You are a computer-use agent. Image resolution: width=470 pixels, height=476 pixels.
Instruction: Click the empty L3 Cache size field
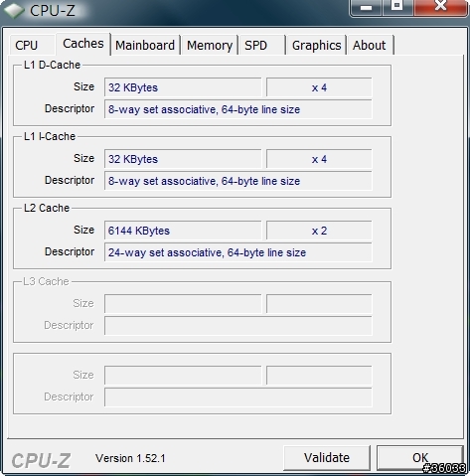pos(183,304)
